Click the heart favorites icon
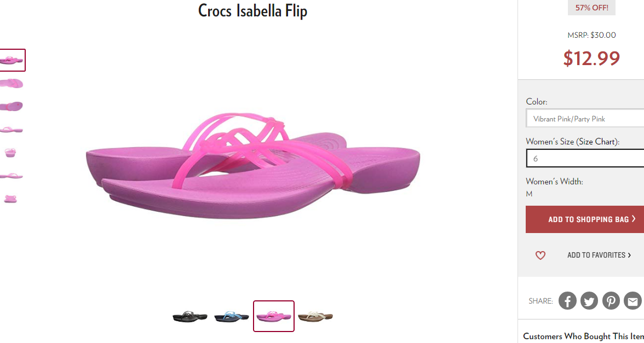This screenshot has height=343, width=644. (x=540, y=255)
